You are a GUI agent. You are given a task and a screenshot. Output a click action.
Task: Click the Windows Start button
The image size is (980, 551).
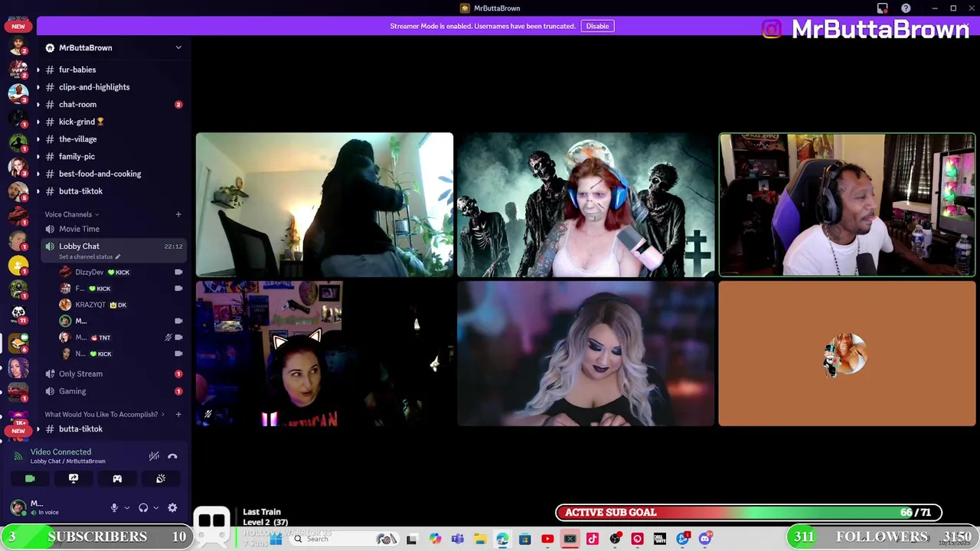coord(276,539)
